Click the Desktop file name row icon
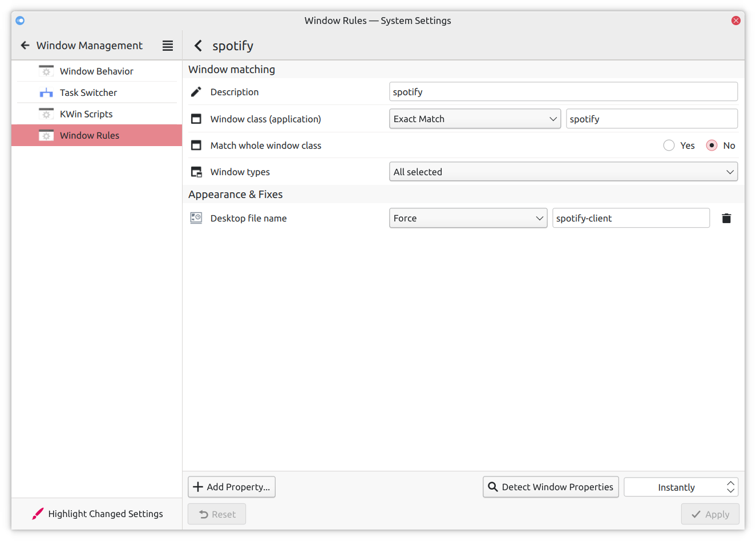The width and height of the screenshot is (756, 541). coord(196,218)
